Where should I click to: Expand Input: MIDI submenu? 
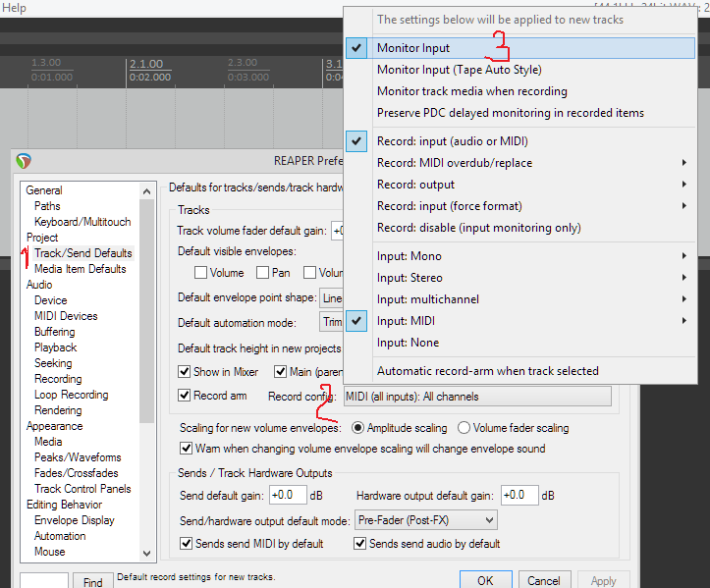pos(519,321)
